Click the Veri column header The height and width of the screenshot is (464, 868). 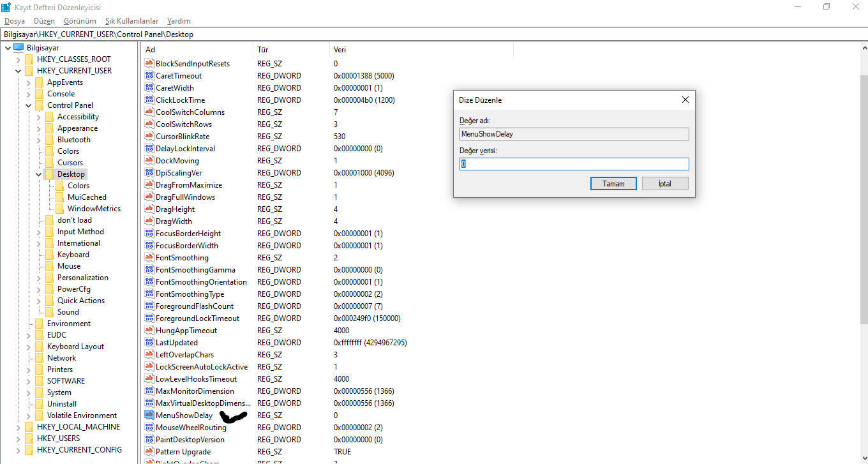point(421,50)
